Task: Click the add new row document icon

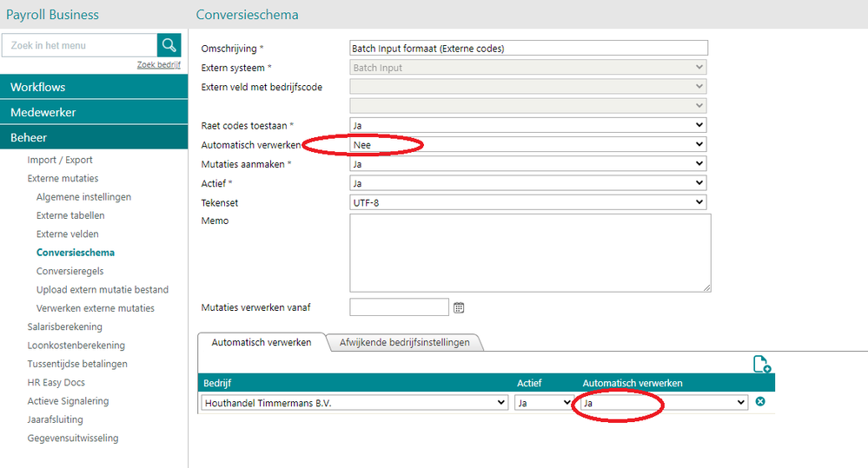Action: 761,365
